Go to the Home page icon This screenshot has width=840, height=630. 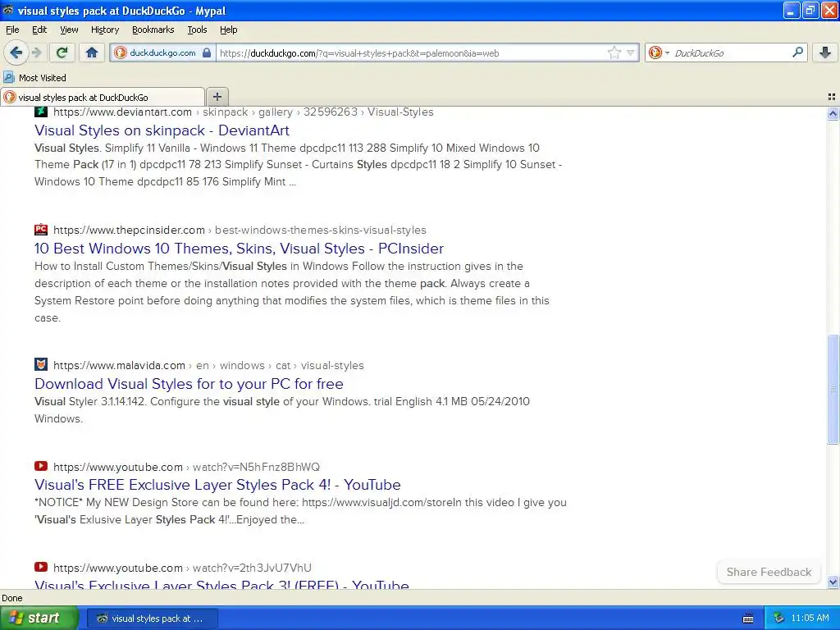click(92, 52)
